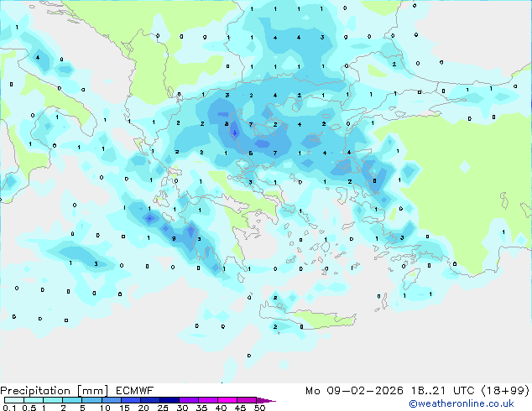532x411 pixels.
Task: Pick the 20–25 mm dark blue swatch
Action: (150, 400)
